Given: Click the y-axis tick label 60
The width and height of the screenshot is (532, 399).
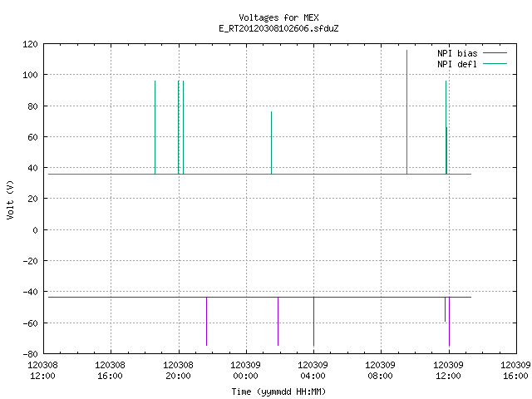Looking at the screenshot, I should 33,137.
